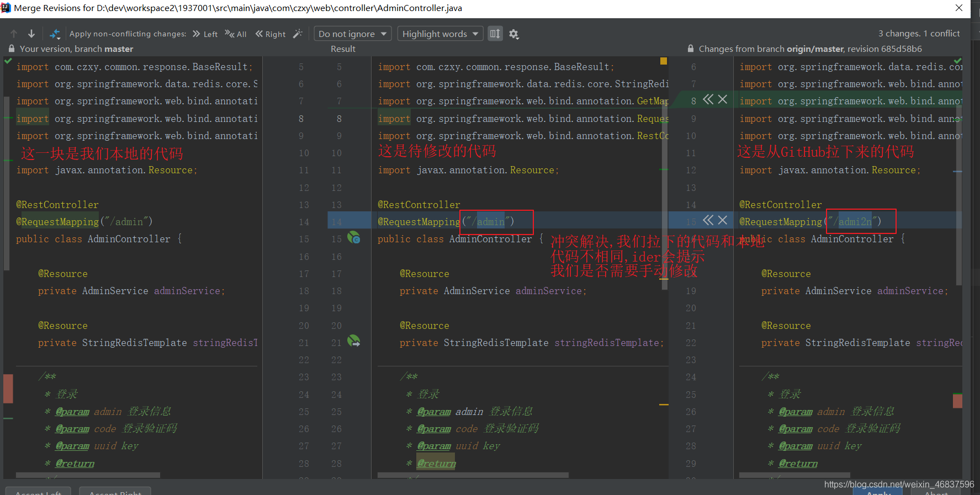Toggle synchronized scrolling icon
980x495 pixels.
tap(495, 34)
